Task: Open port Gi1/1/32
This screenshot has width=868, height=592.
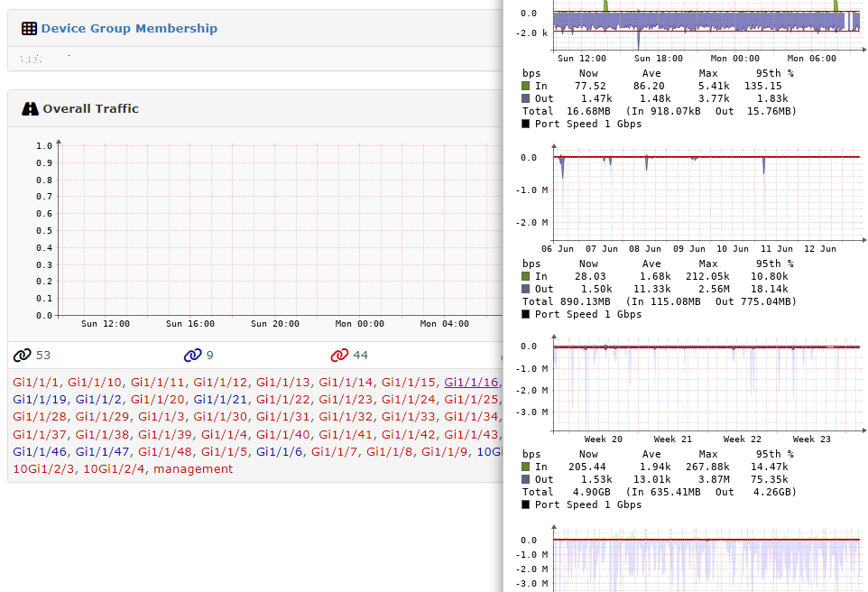Action: tap(346, 416)
